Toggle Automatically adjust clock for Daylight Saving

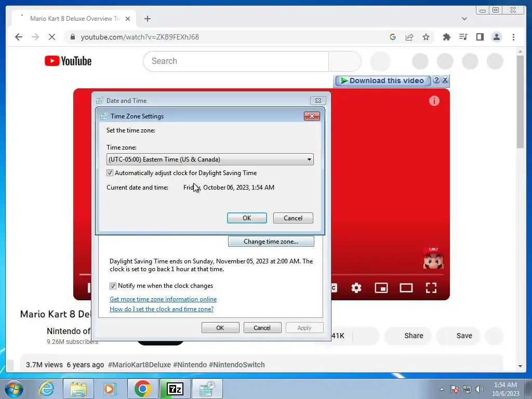pyautogui.click(x=110, y=172)
